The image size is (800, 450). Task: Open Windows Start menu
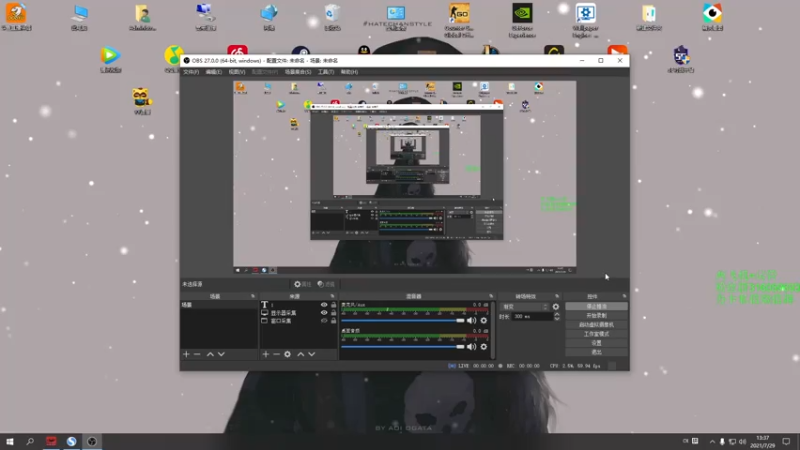pos(10,441)
